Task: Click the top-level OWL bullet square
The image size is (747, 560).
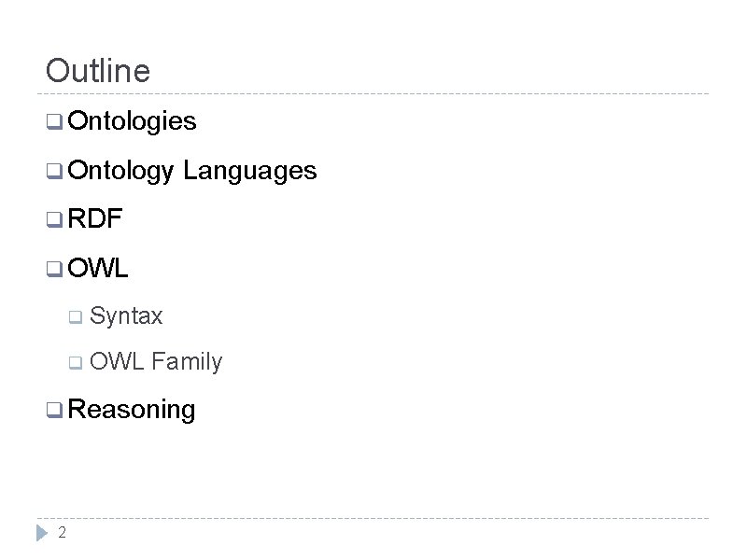Action: click(x=54, y=271)
